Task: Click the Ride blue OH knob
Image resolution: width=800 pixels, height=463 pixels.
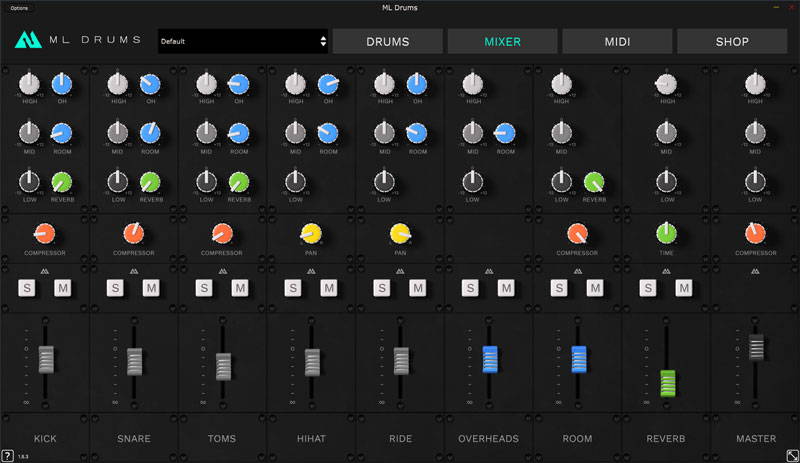Action: pyautogui.click(x=417, y=84)
